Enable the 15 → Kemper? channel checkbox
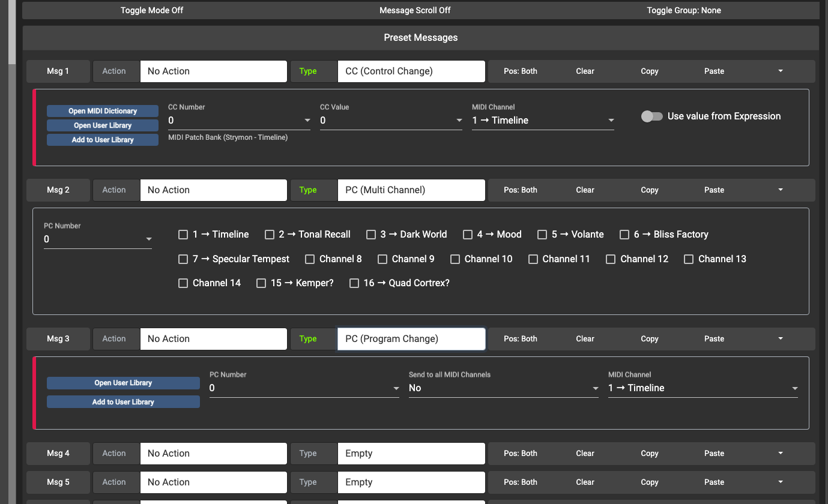The image size is (828, 504). tap(261, 283)
